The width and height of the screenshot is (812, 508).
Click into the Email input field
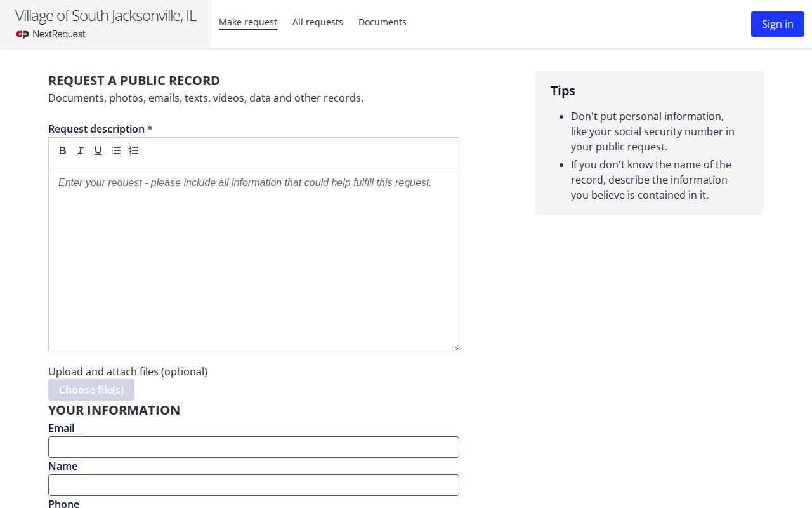[254, 447]
